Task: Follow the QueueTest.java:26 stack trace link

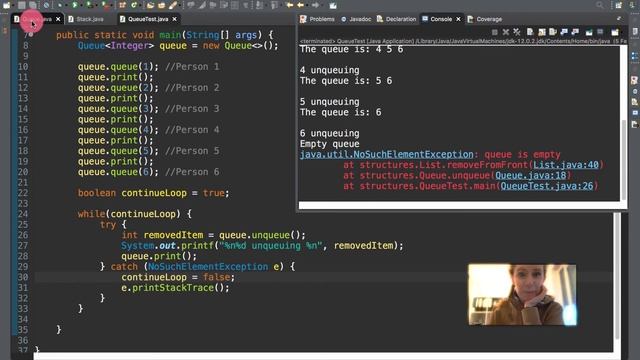Action: point(547,186)
